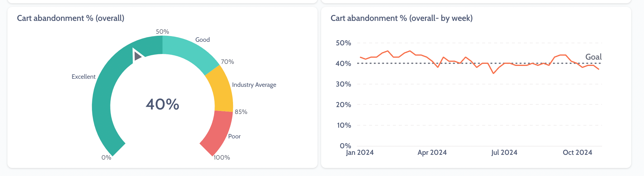Select Oct 2024 on the x-axis
The height and width of the screenshot is (176, 644).
(x=577, y=152)
